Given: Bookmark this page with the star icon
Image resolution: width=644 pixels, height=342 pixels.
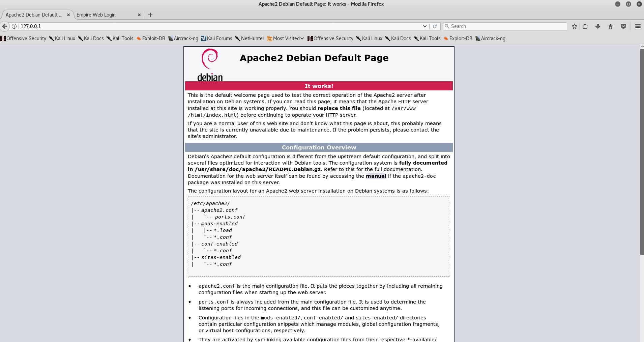Looking at the screenshot, I should [x=575, y=26].
